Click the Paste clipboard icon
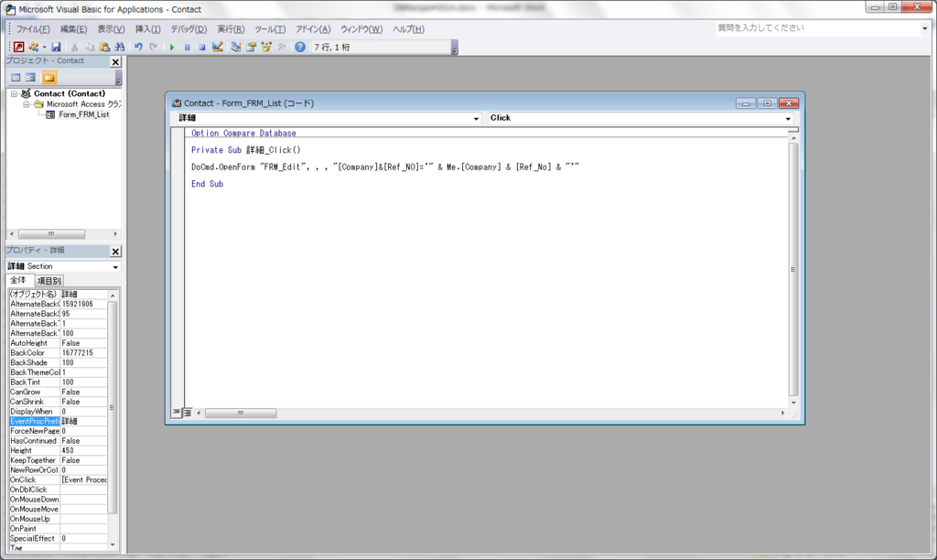Screen dimensions: 937x560 [x=104, y=47]
